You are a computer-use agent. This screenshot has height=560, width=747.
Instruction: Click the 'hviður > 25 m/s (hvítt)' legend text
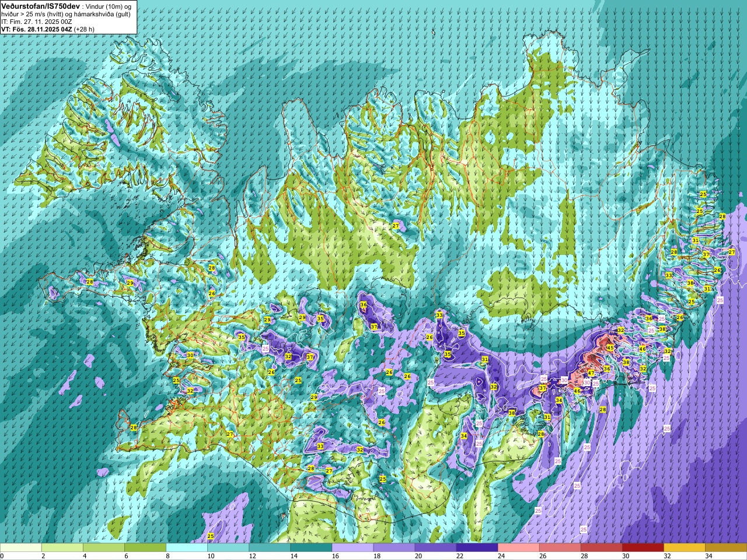tap(33, 14)
